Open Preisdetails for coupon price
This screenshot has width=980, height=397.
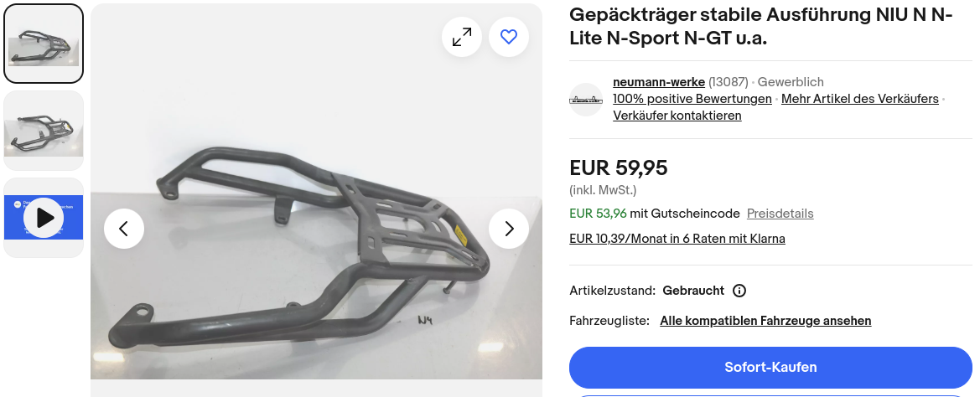(x=780, y=214)
